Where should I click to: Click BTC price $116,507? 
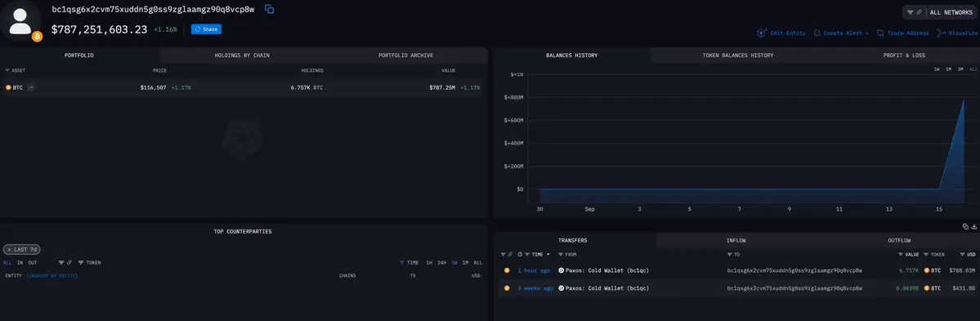[x=153, y=88]
